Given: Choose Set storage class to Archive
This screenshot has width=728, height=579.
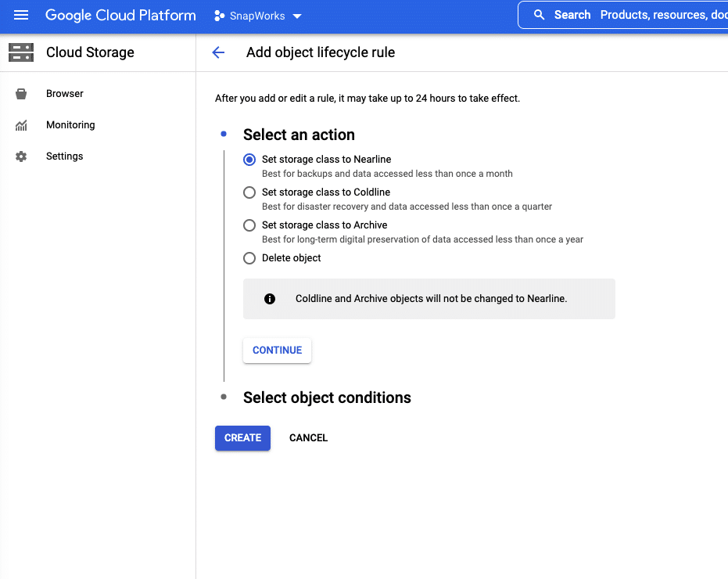Looking at the screenshot, I should (249, 225).
